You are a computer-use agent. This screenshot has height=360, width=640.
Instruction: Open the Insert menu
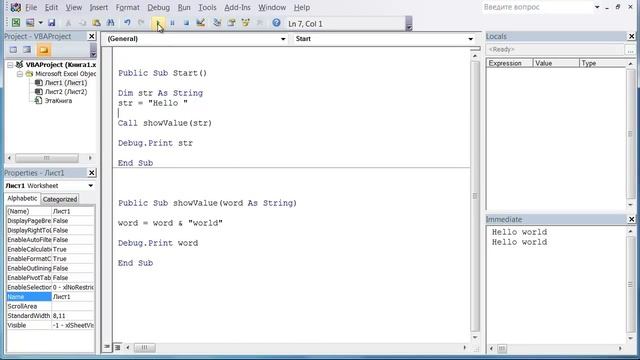point(98,7)
